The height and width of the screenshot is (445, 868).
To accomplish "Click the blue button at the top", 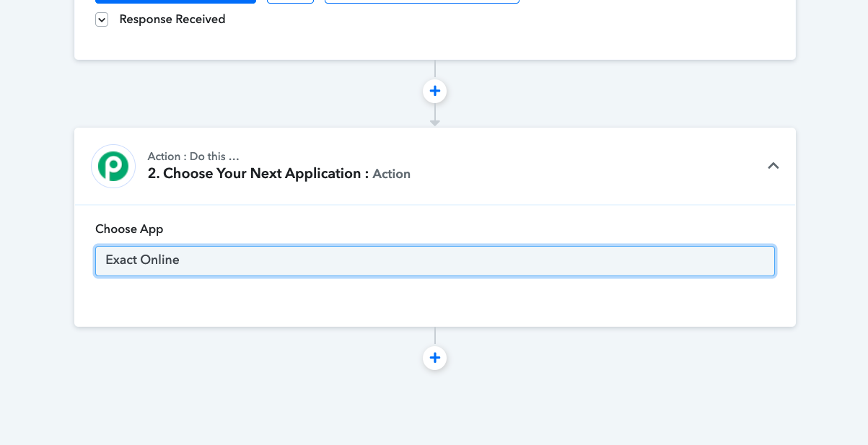I will coord(175,1).
